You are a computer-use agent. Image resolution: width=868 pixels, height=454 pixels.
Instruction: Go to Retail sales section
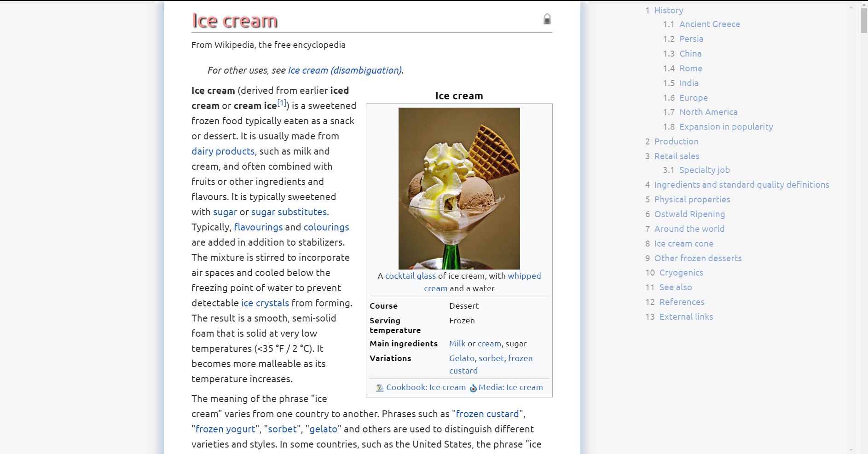pyautogui.click(x=677, y=156)
